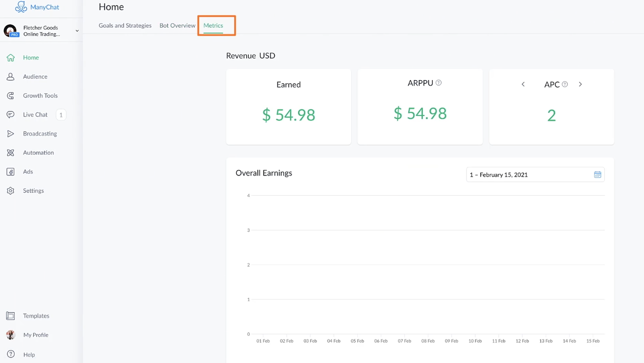Image resolution: width=644 pixels, height=363 pixels.
Task: Click the ManyChat logo
Action: (37, 7)
